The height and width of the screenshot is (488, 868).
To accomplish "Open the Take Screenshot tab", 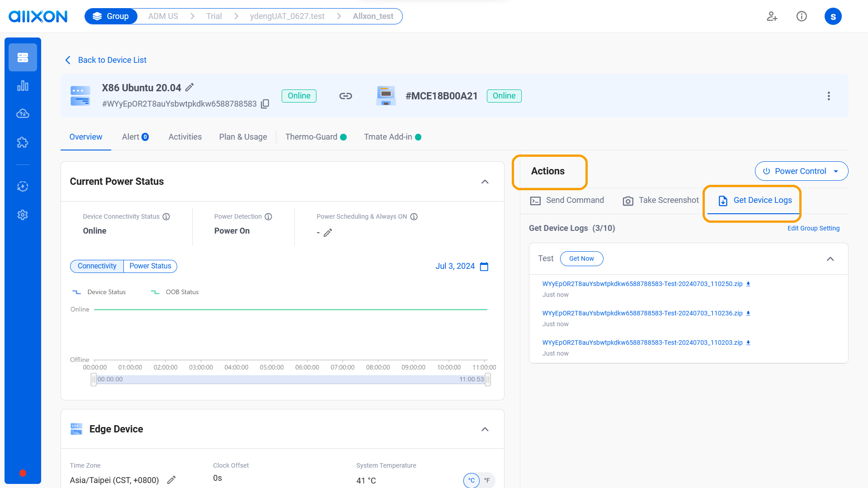I will 660,200.
